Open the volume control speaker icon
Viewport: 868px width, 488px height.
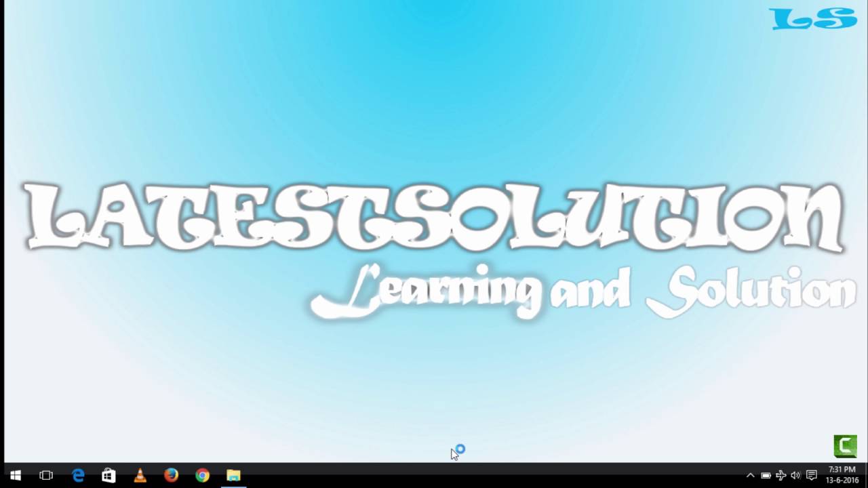tap(795, 476)
